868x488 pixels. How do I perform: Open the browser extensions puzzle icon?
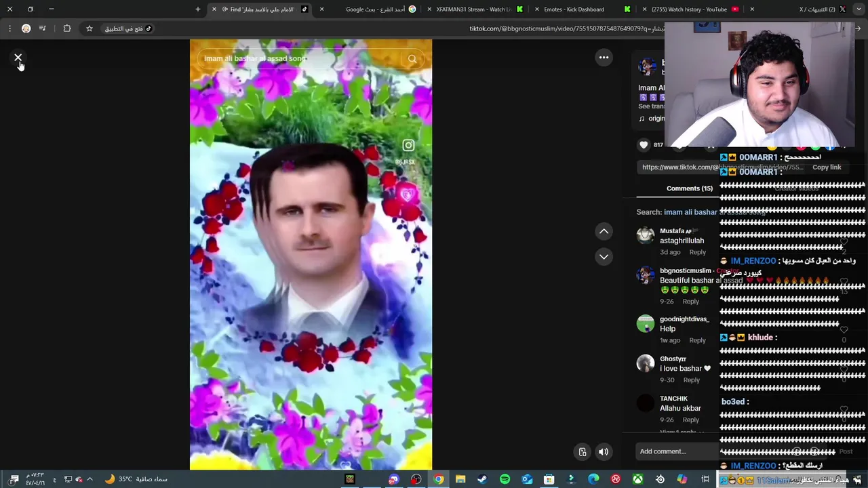66,28
